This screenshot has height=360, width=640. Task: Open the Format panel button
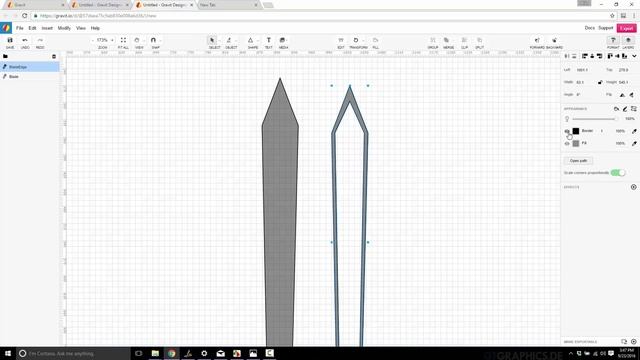pyautogui.click(x=613, y=40)
